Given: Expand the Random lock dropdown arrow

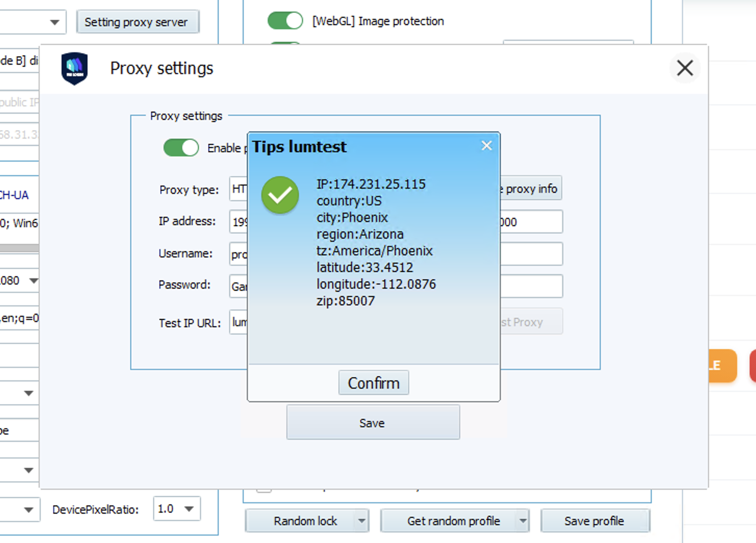Looking at the screenshot, I should pyautogui.click(x=361, y=521).
